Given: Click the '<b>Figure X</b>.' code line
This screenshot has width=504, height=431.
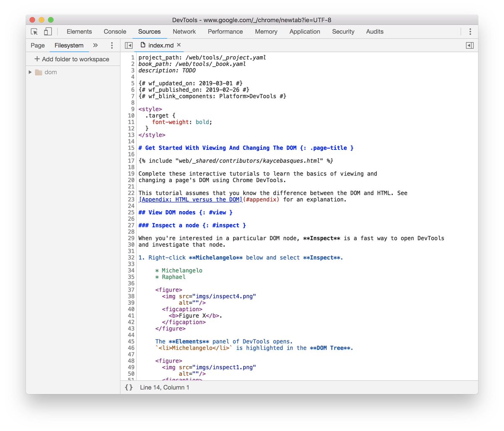Looking at the screenshot, I should pyautogui.click(x=196, y=316).
